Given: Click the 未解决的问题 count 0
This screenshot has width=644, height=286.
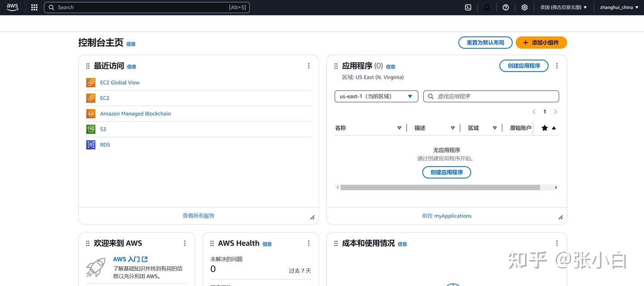Looking at the screenshot, I should pyautogui.click(x=213, y=269).
